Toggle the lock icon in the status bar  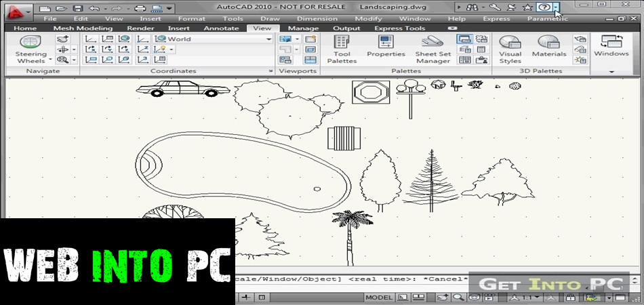click(571, 297)
